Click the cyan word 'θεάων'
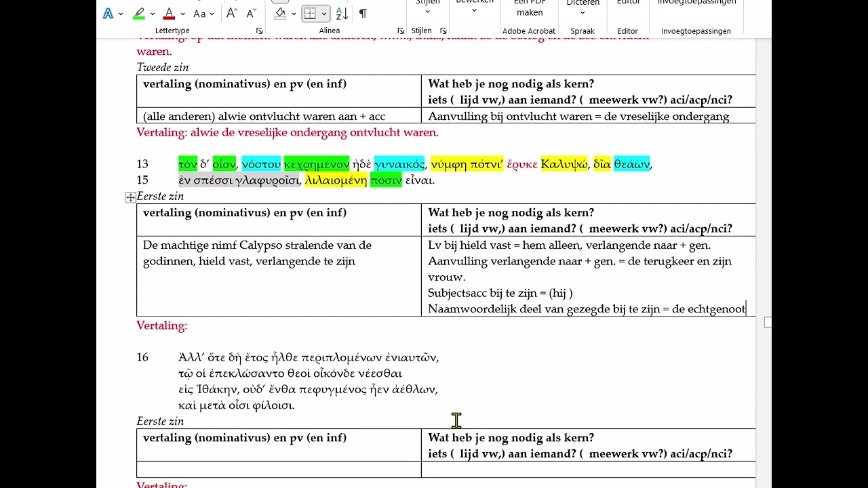 point(631,164)
